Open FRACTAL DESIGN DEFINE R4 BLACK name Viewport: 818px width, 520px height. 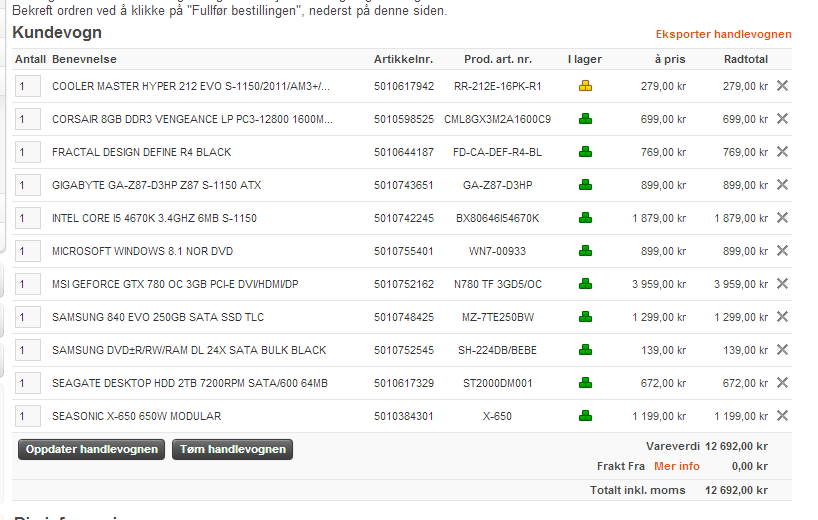(141, 152)
